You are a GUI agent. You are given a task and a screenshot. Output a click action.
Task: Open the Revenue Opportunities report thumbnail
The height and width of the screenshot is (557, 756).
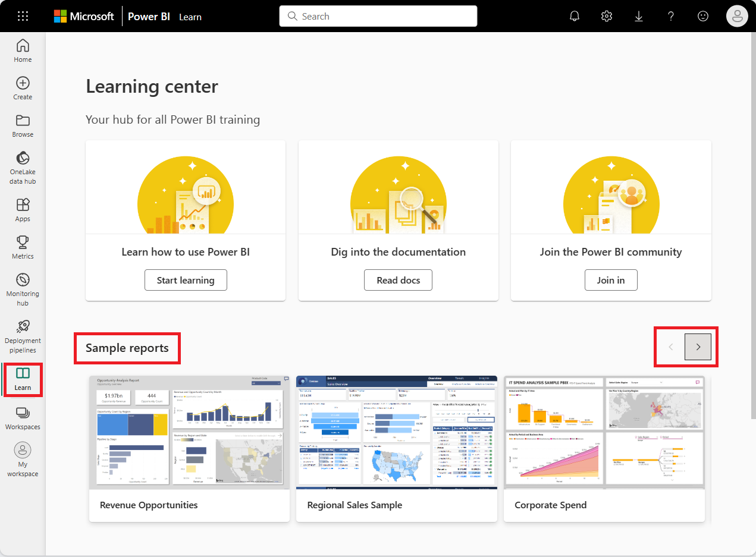point(189,432)
